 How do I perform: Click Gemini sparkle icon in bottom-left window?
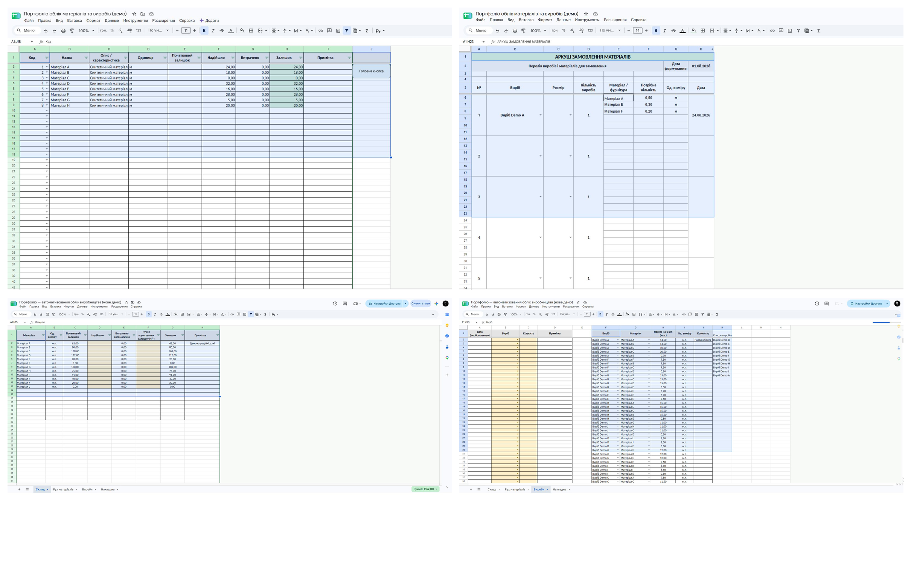436,303
